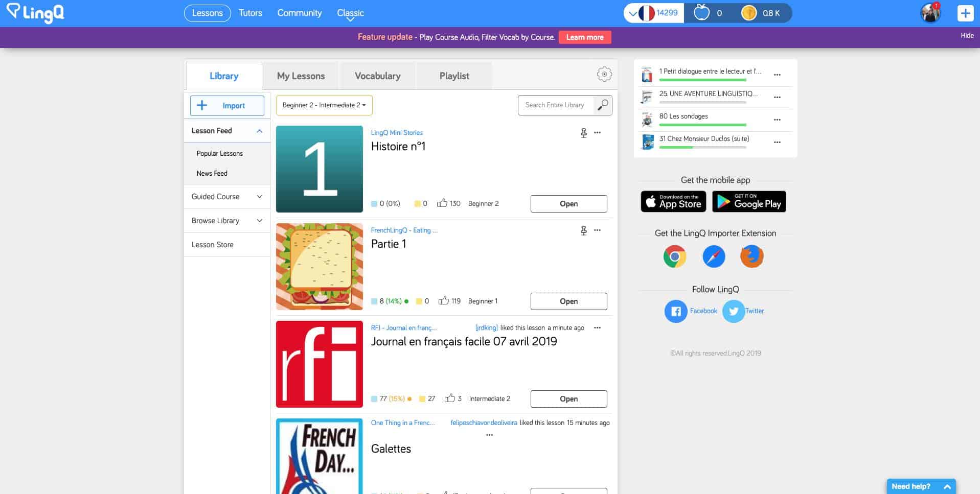Image resolution: width=980 pixels, height=494 pixels.
Task: Switch to the Playlist tab
Action: pos(454,76)
